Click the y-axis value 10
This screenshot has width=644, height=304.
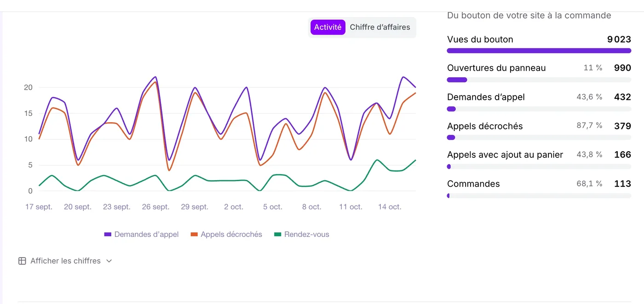pyautogui.click(x=28, y=139)
